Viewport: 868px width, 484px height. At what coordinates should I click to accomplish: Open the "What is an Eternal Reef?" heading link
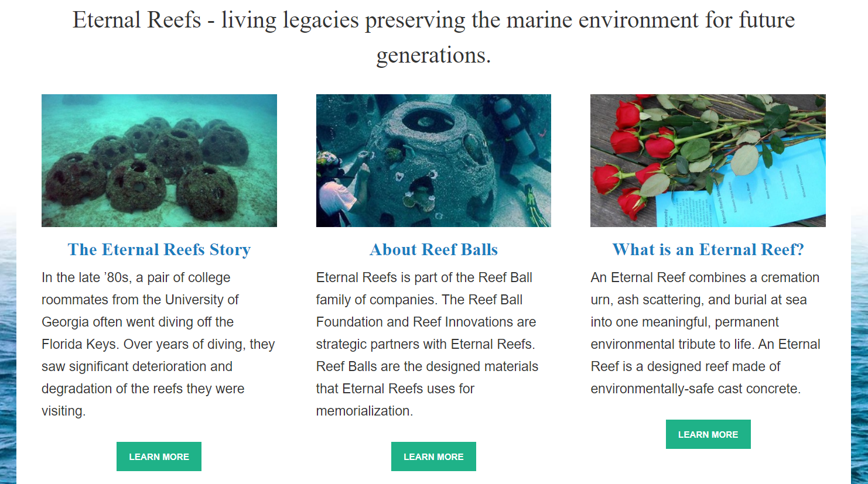708,250
